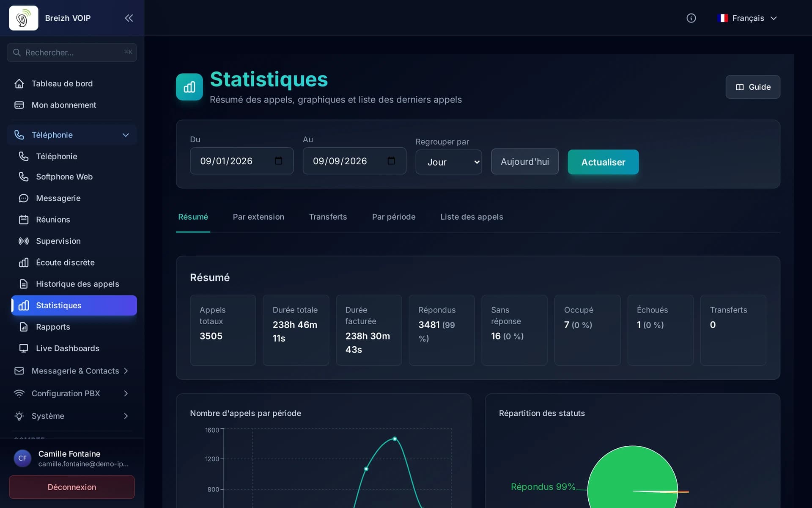Click the search magnifier icon
Screen dimensions: 812x508
tap(17, 52)
